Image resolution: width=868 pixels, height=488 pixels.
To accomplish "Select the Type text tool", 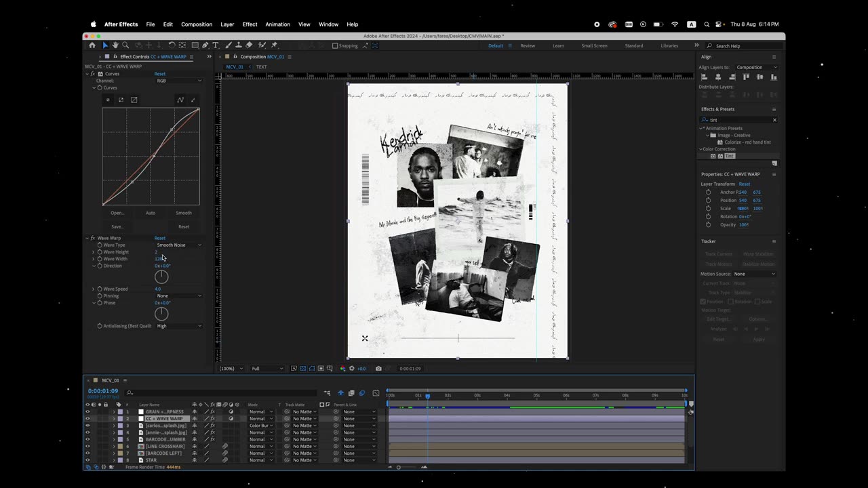I will point(216,45).
